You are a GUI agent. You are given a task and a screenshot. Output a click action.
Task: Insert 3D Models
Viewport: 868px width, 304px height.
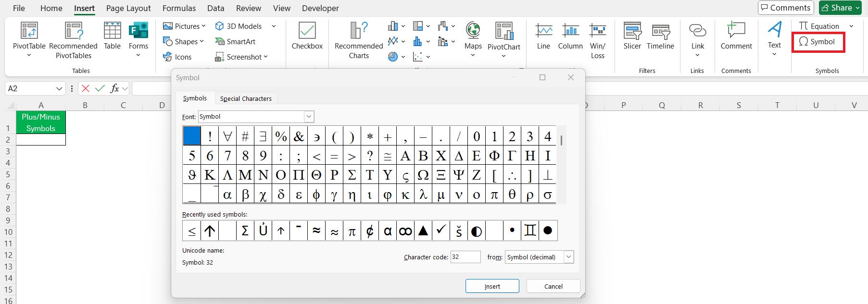pos(239,26)
